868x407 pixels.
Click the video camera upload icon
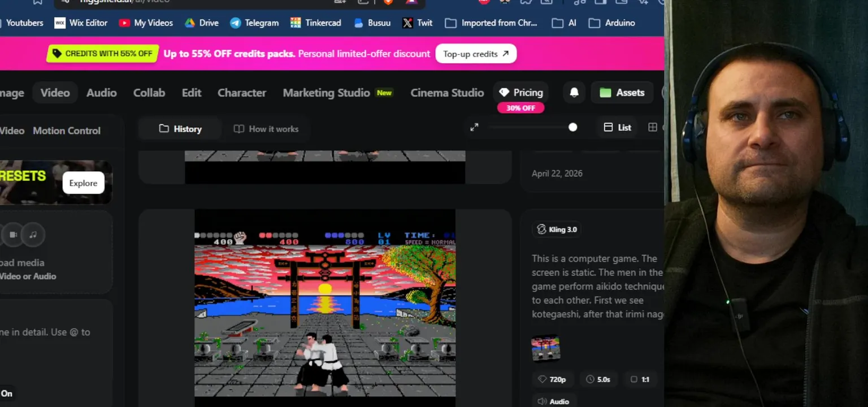point(13,235)
